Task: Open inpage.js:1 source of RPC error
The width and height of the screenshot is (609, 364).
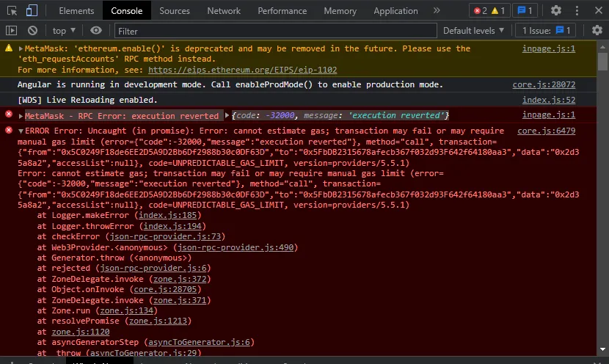Action: (x=548, y=115)
